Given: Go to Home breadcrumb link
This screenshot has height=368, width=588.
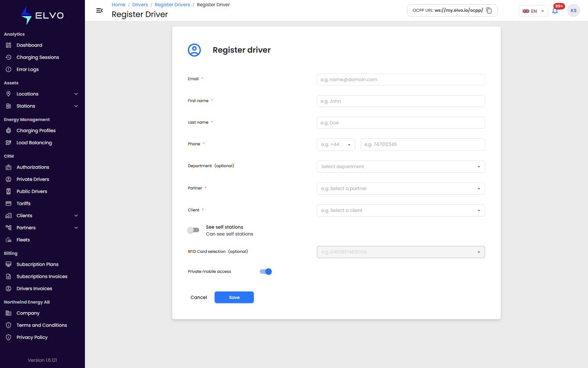Looking at the screenshot, I should tap(118, 5).
